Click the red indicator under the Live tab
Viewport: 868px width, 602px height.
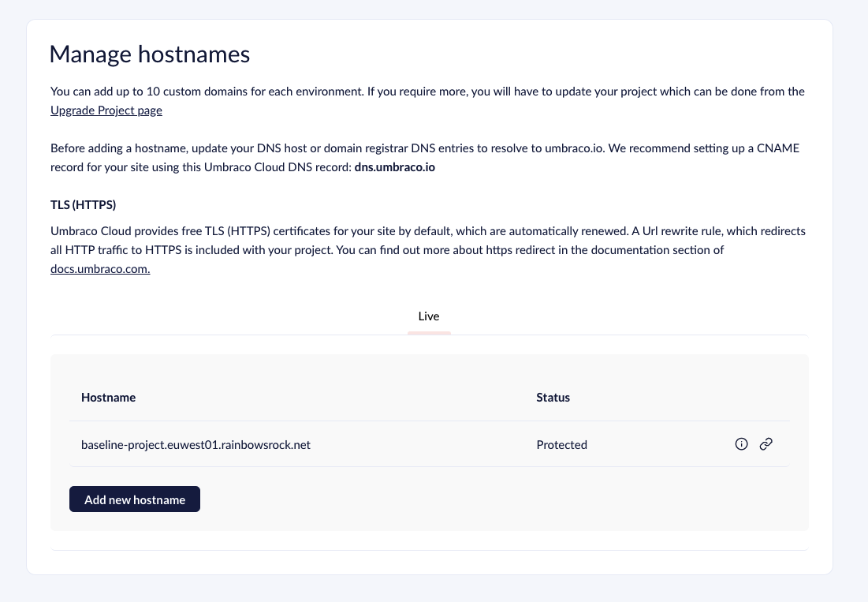[x=428, y=335]
